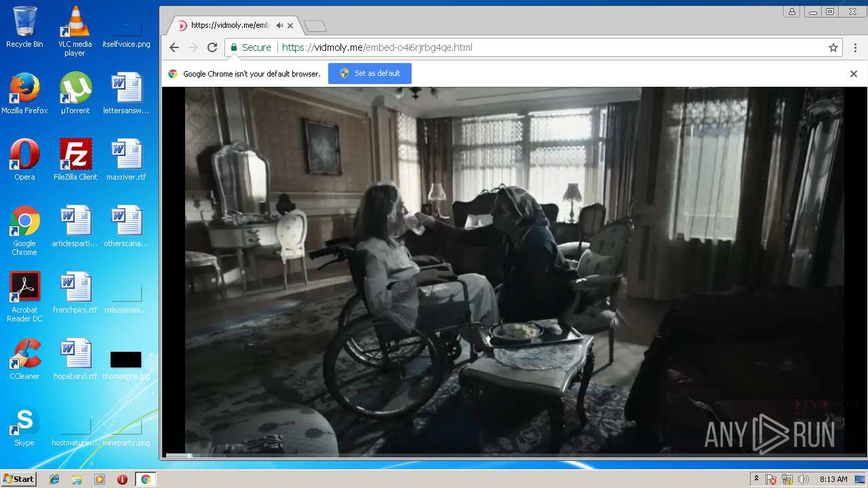868x488 pixels.
Task: Open maxriver.rtf document
Action: coord(126,160)
